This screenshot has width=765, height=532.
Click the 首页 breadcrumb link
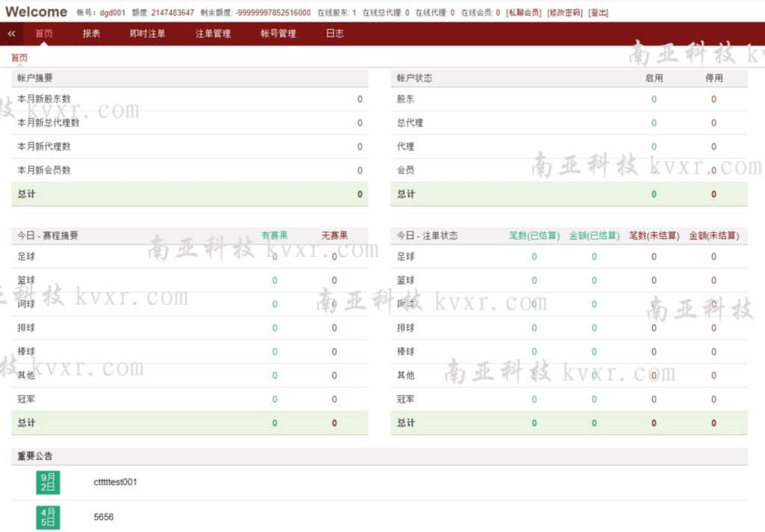[x=19, y=58]
